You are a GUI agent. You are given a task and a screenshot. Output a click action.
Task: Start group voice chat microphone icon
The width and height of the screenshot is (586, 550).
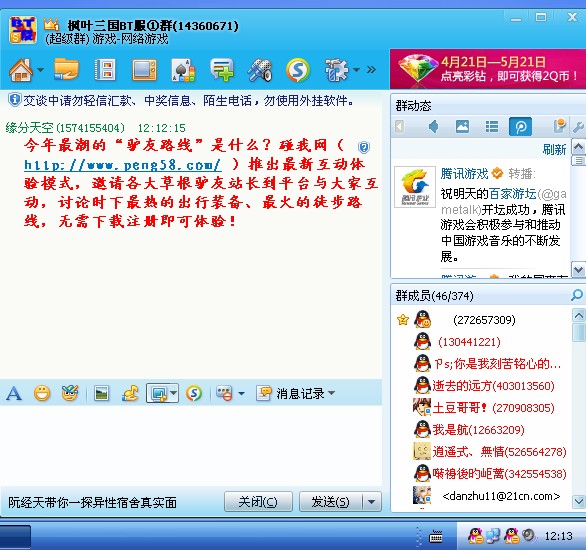click(x=260, y=70)
